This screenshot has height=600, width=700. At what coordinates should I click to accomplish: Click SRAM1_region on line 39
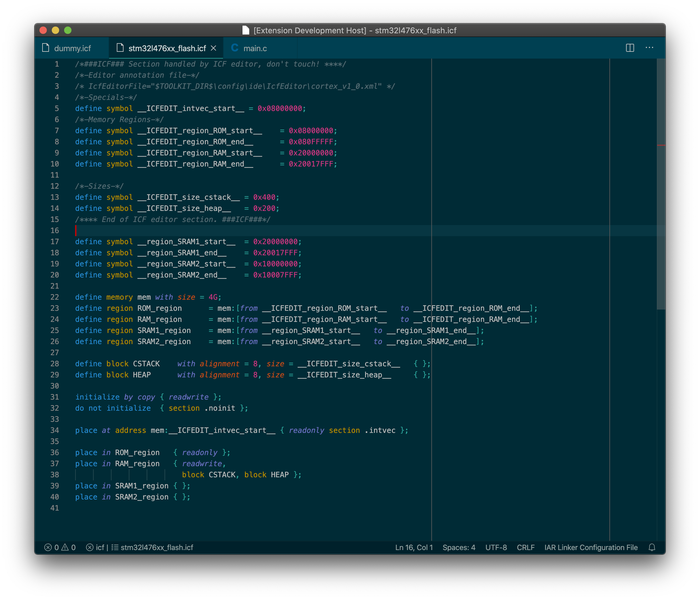(142, 486)
